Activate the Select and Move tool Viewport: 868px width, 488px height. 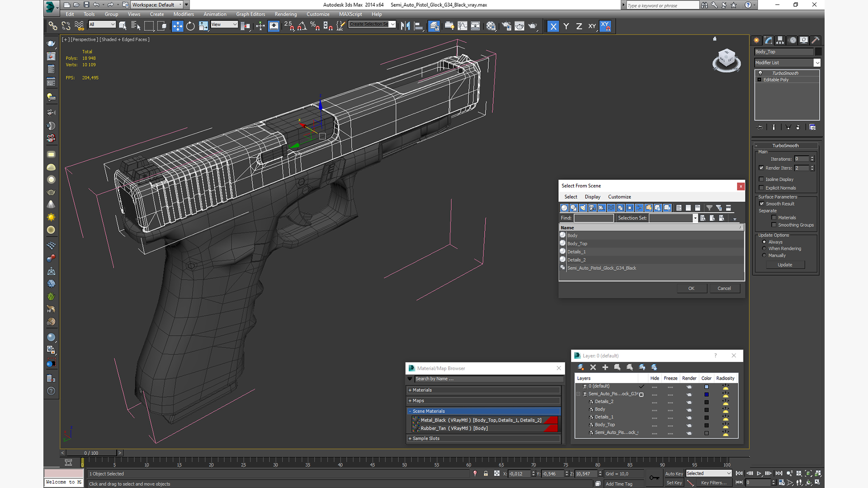(x=178, y=26)
